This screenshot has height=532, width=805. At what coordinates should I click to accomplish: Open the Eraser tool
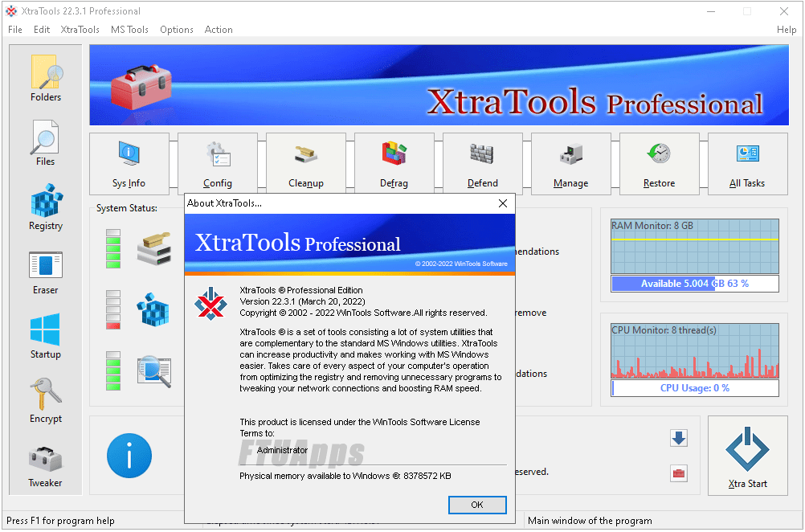pos(46,272)
